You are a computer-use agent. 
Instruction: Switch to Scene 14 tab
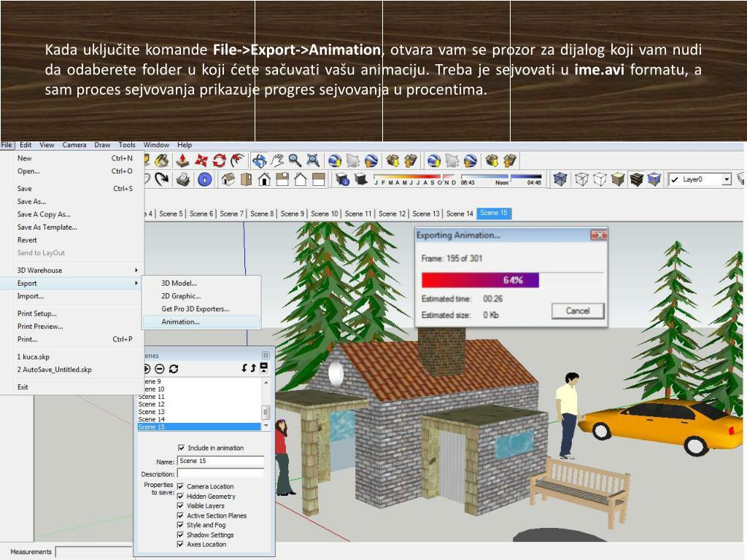coord(460,214)
